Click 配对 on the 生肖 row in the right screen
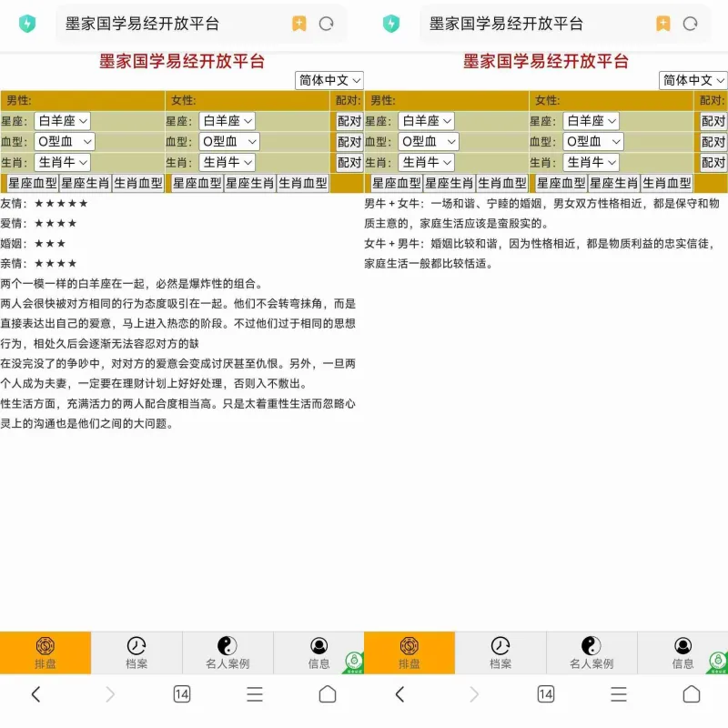Image resolution: width=728 pixels, height=728 pixels. point(713,163)
